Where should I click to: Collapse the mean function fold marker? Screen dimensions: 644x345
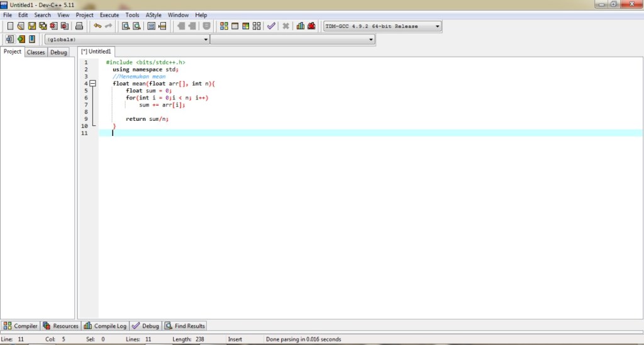[92, 83]
